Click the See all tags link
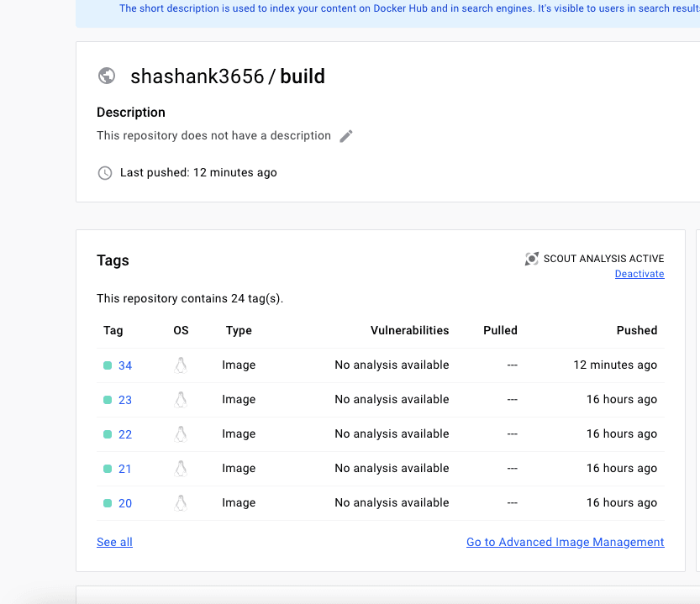Screen dimensions: 700x604 pos(115,542)
